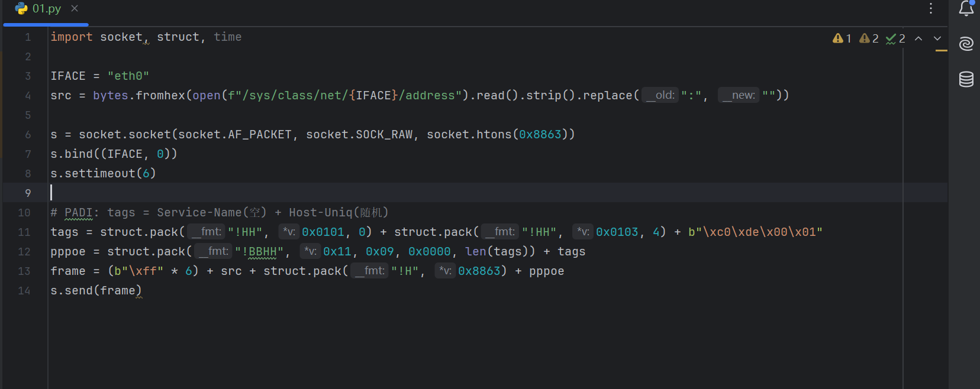Open the Notifications bell panel
Viewport: 980px width, 389px height.
click(x=966, y=8)
